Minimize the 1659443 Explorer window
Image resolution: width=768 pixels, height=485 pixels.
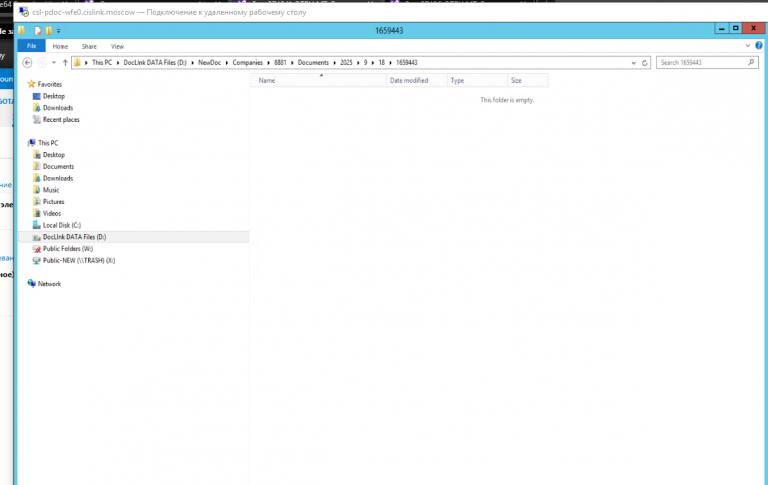click(x=721, y=28)
